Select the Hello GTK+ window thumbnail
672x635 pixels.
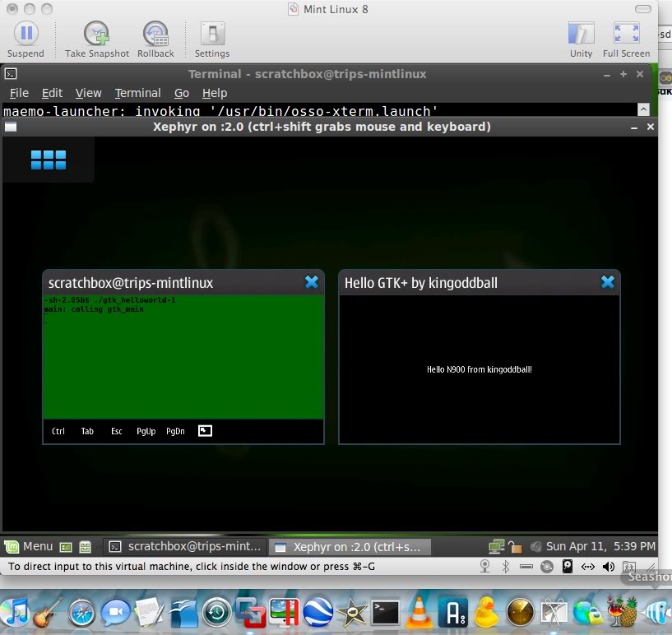point(479,369)
